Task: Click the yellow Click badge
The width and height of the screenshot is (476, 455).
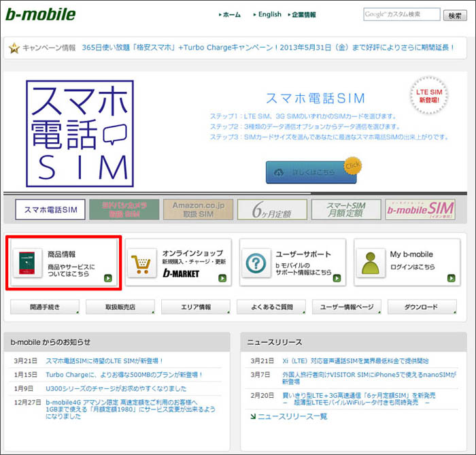Action: coord(352,166)
